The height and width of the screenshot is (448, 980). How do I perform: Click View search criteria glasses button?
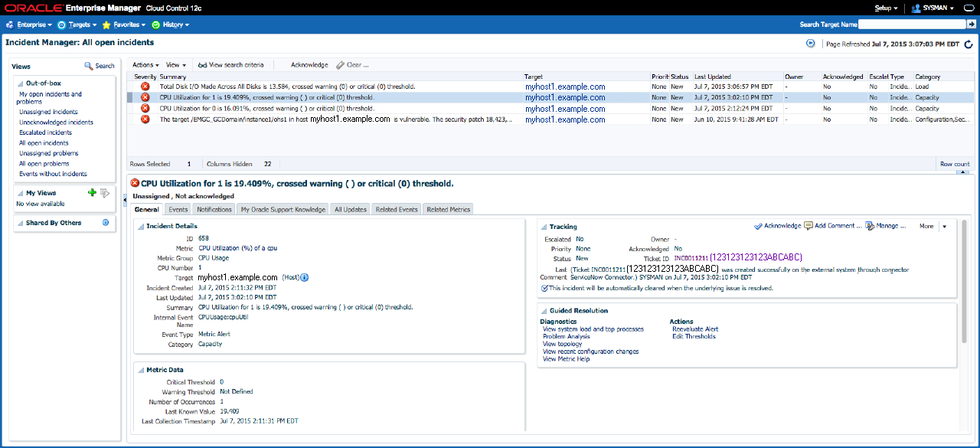point(230,65)
